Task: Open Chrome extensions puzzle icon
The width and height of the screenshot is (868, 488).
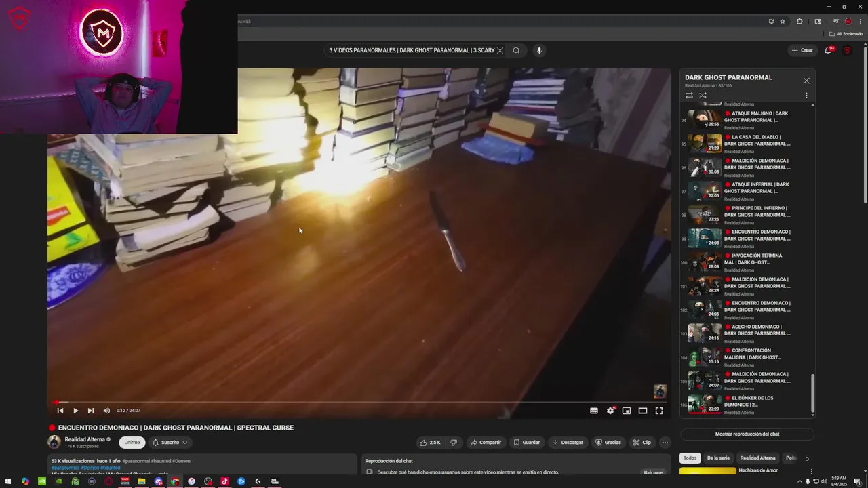Action: 800,21
